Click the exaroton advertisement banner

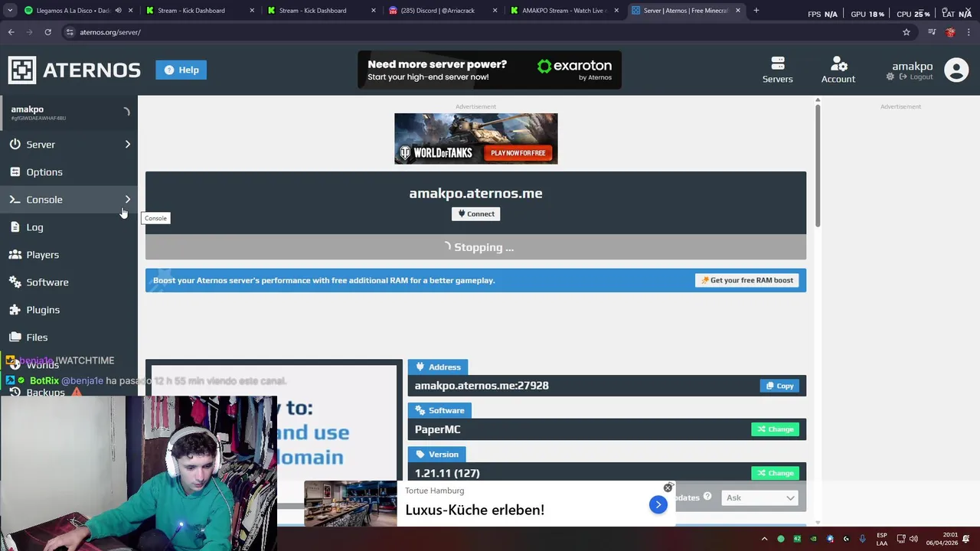[x=490, y=70]
